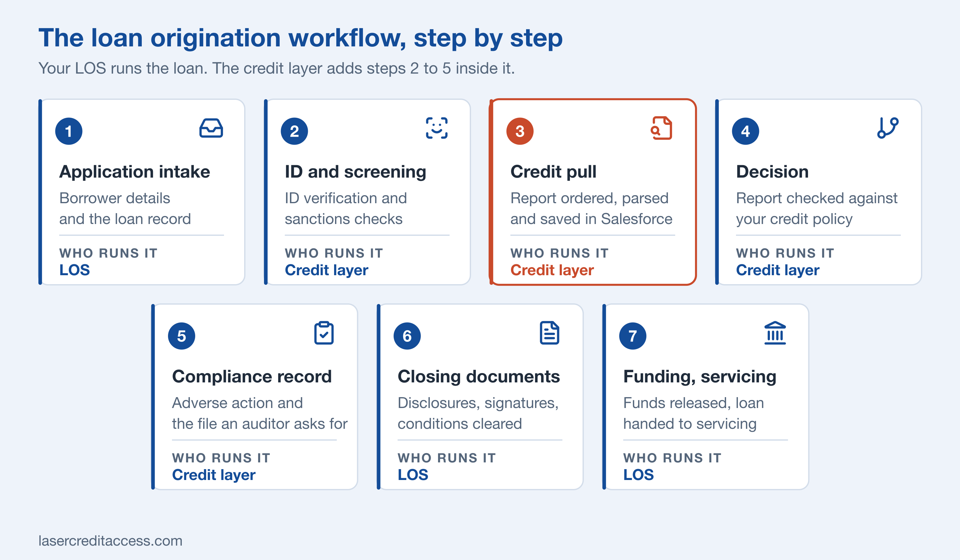Click "WHO RUNS IT" label on Funding, servicing card

point(672,458)
